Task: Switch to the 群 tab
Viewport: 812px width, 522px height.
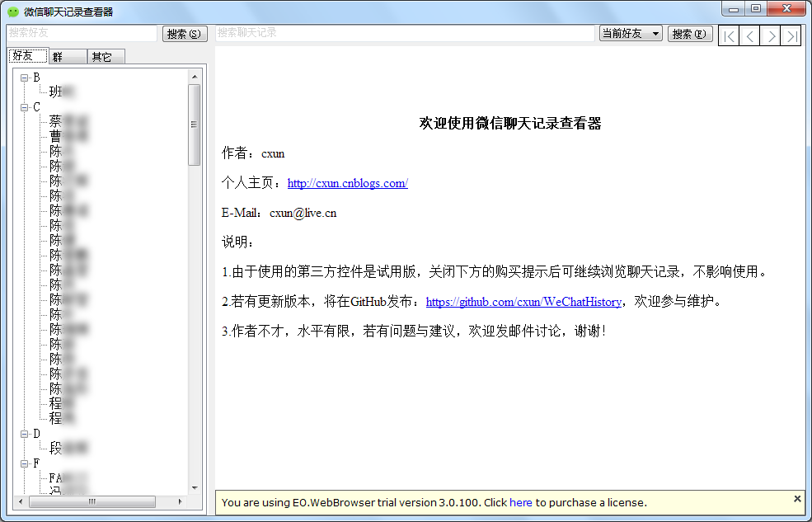Action: click(68, 56)
